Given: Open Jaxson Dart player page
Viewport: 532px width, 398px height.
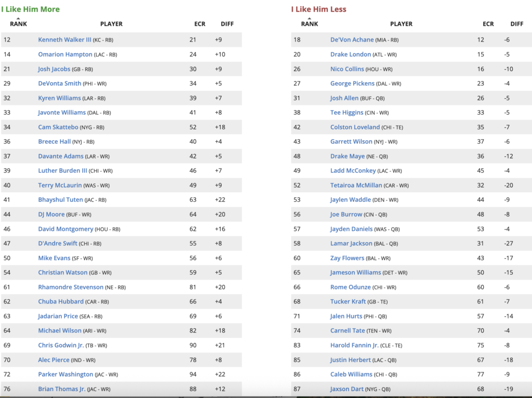Looking at the screenshot, I should [347, 389].
